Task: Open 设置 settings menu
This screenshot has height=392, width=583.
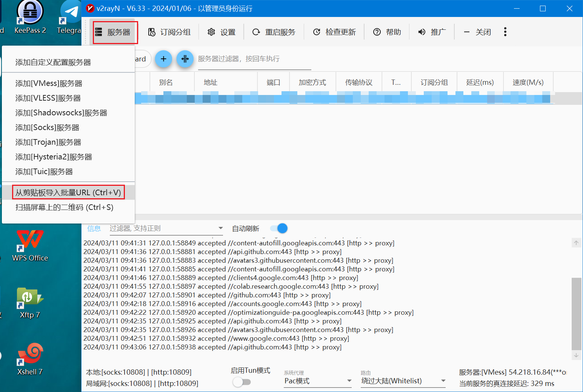Action: tap(222, 32)
